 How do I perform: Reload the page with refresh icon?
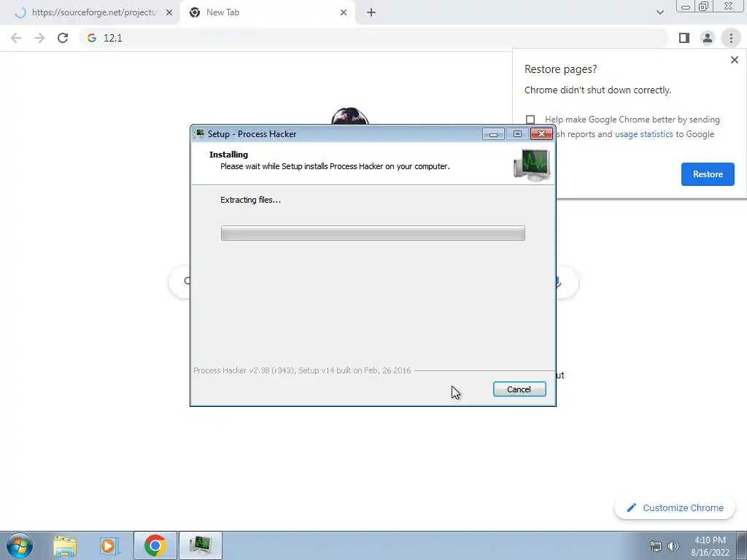tap(63, 38)
